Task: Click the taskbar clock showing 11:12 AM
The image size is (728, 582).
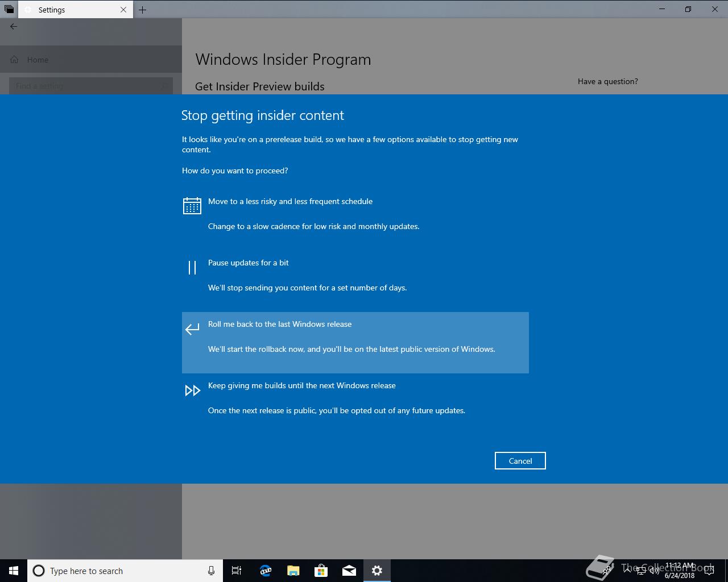Action: (x=680, y=571)
